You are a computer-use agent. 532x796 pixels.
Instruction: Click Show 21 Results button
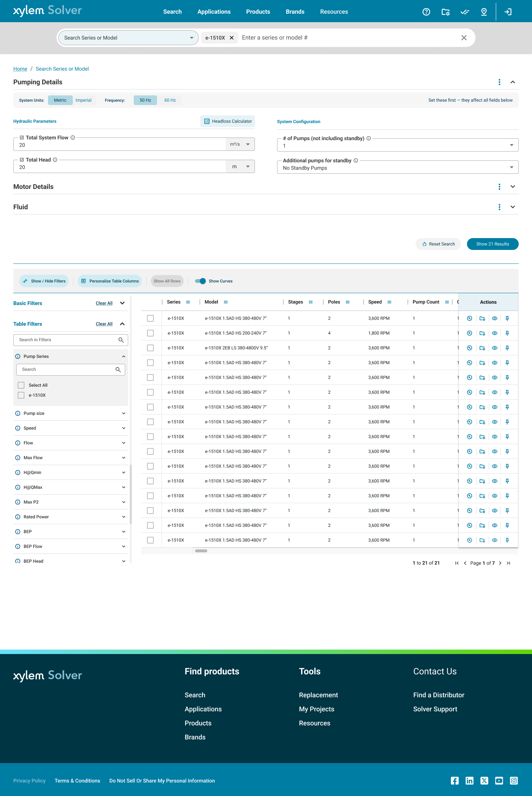click(x=492, y=244)
